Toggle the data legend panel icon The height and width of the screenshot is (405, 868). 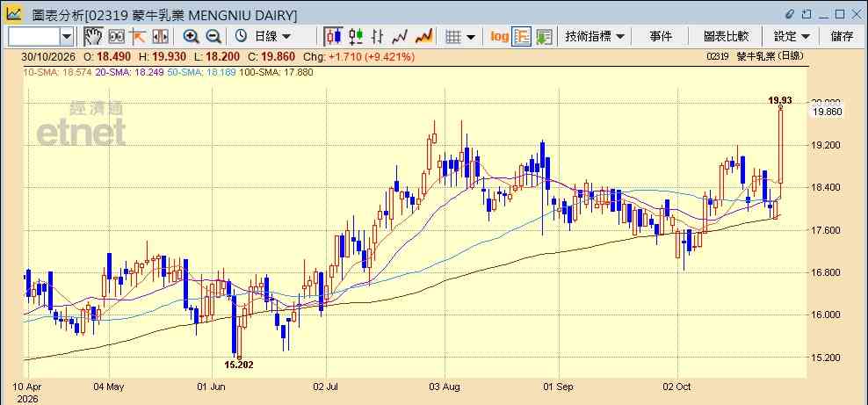click(x=522, y=37)
